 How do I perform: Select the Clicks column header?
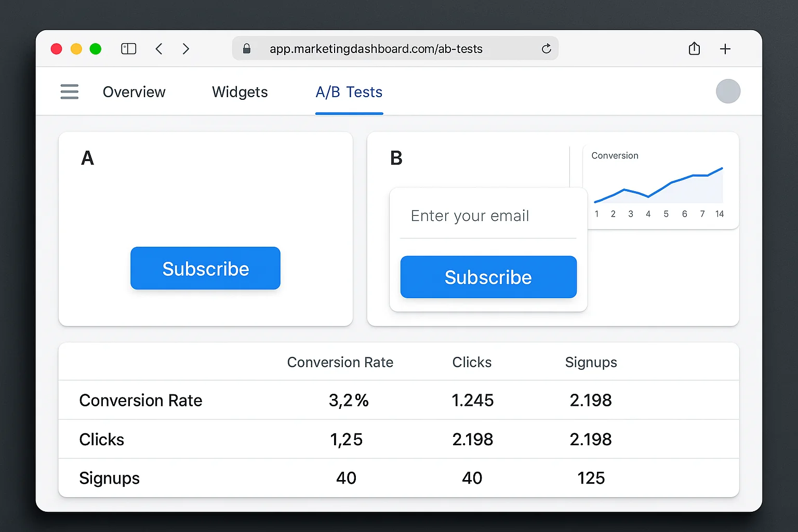[472, 362]
